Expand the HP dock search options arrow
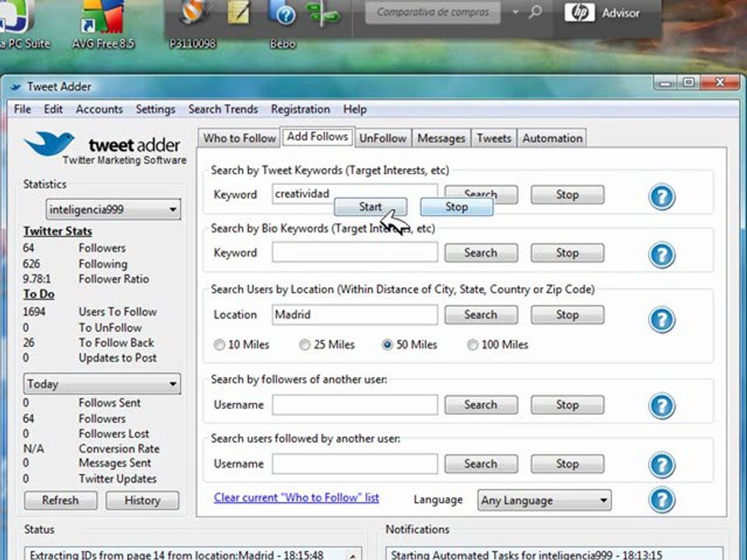This screenshot has height=560, width=747. [515, 12]
